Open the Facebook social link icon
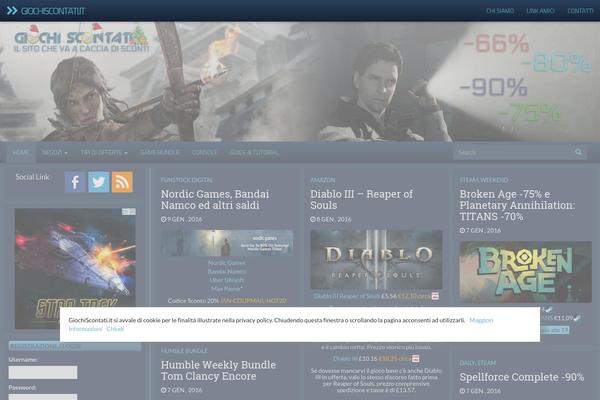Image resolution: width=600 pixels, height=400 pixels. click(x=75, y=182)
